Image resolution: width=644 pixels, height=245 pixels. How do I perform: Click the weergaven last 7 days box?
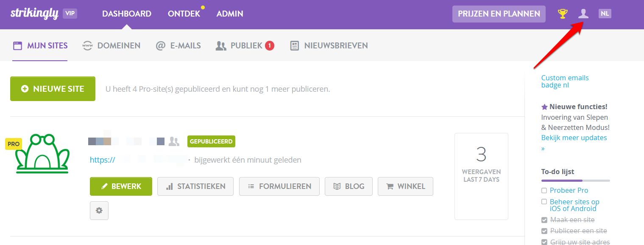[481, 176]
